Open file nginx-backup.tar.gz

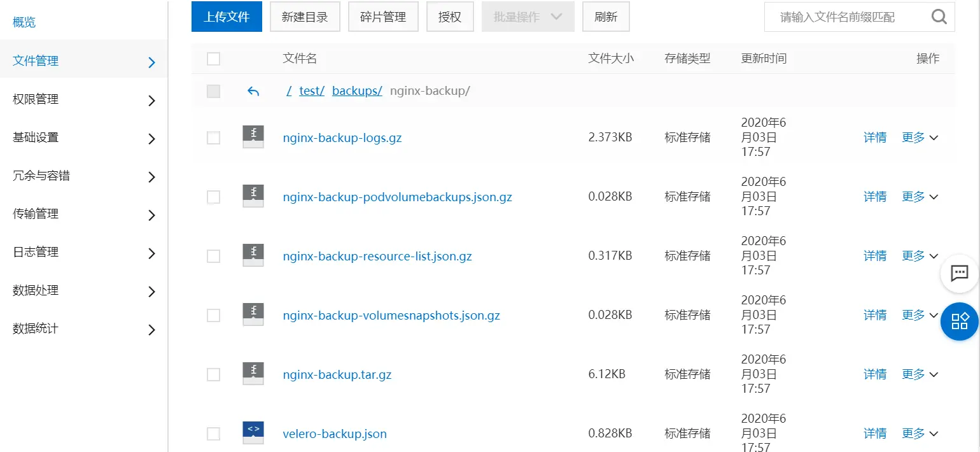[x=337, y=374]
